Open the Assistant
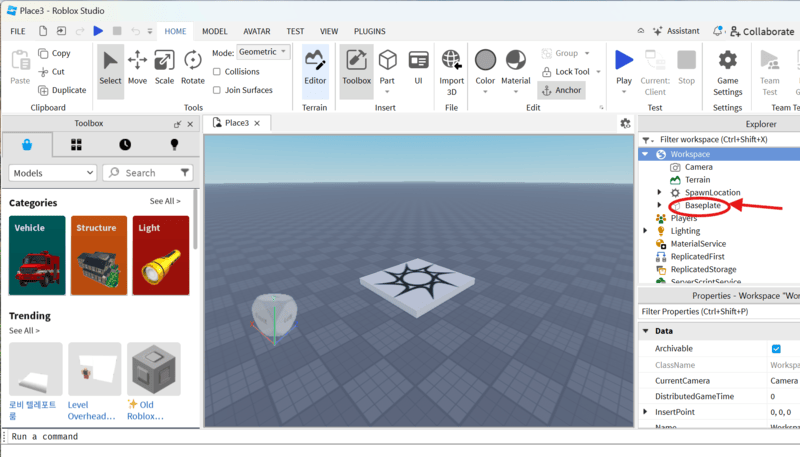This screenshot has height=457, width=800. 676,31
